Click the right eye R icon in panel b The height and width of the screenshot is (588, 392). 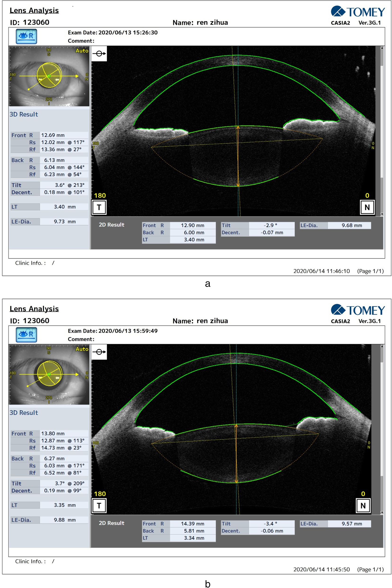tap(27, 335)
